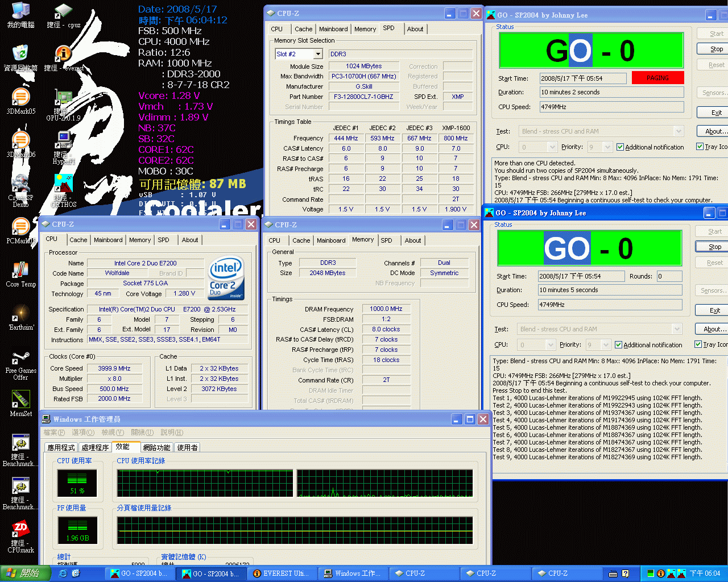Switch to Cache tab in Wolfdale CPU-Z window
This screenshot has width=728, height=582.
click(78, 240)
